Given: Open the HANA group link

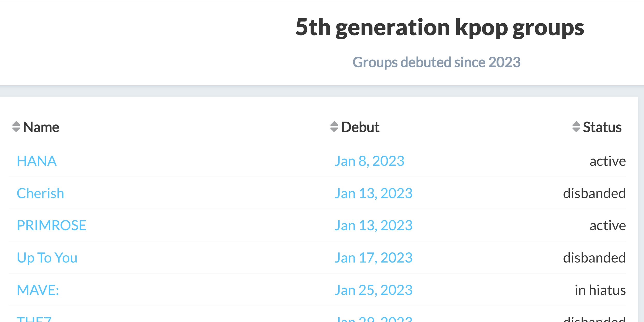Looking at the screenshot, I should [x=37, y=161].
